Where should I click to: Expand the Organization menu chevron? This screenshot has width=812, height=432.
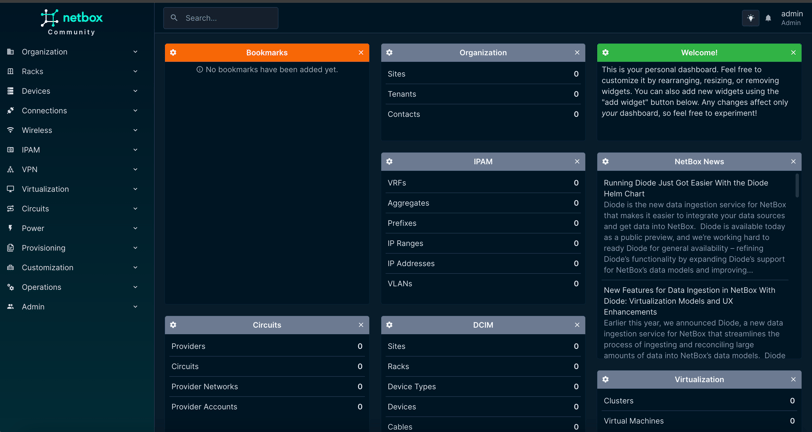pos(135,52)
